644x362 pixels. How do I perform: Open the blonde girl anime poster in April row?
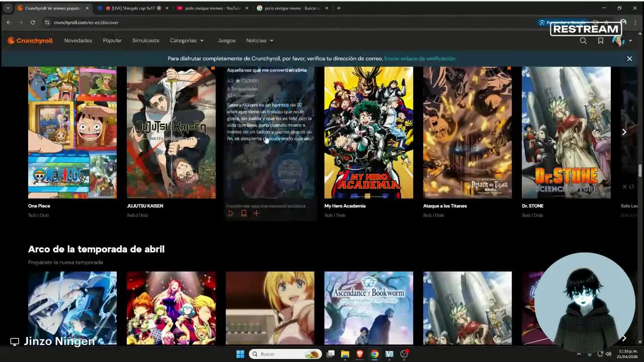tap(270, 308)
